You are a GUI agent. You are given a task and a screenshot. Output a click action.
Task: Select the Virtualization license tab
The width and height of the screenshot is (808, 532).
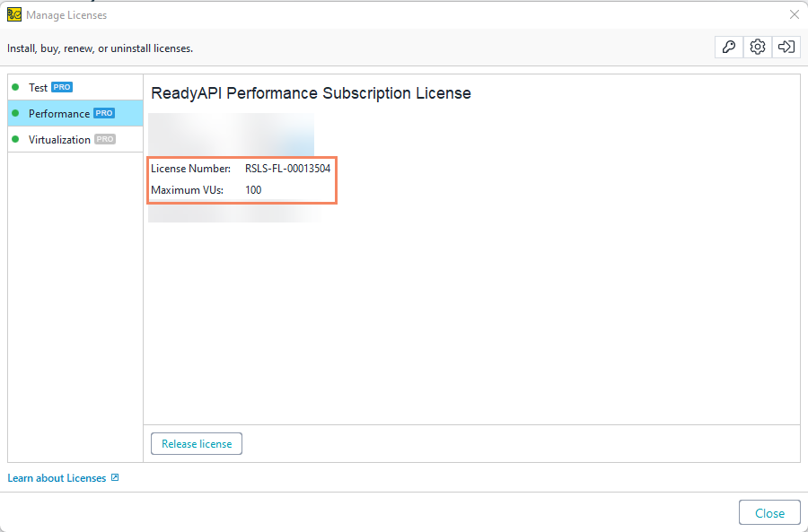point(75,140)
